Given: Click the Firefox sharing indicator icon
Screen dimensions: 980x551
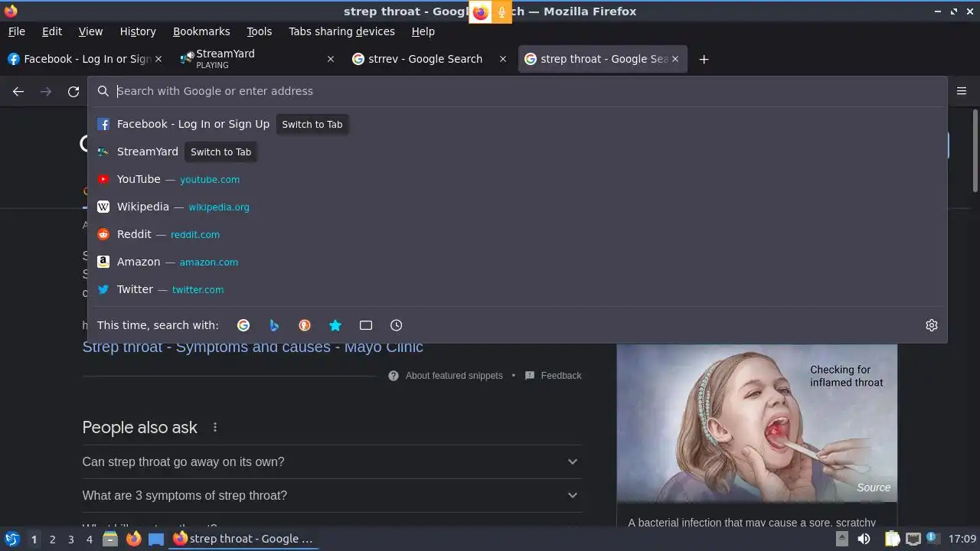Looking at the screenshot, I should tap(480, 11).
